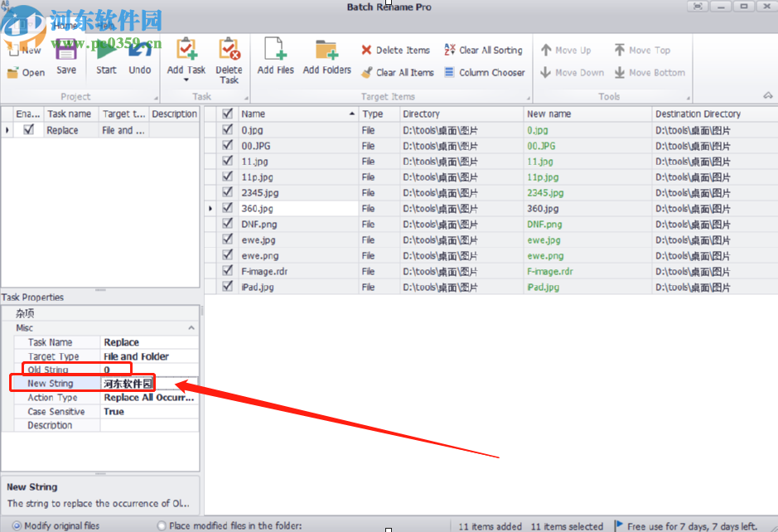Select the iPad.jpg file name
Image resolution: width=778 pixels, height=532 pixels.
[x=258, y=287]
